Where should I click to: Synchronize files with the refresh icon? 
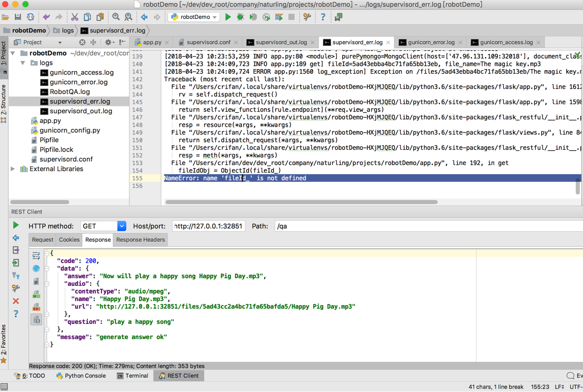tap(30, 17)
